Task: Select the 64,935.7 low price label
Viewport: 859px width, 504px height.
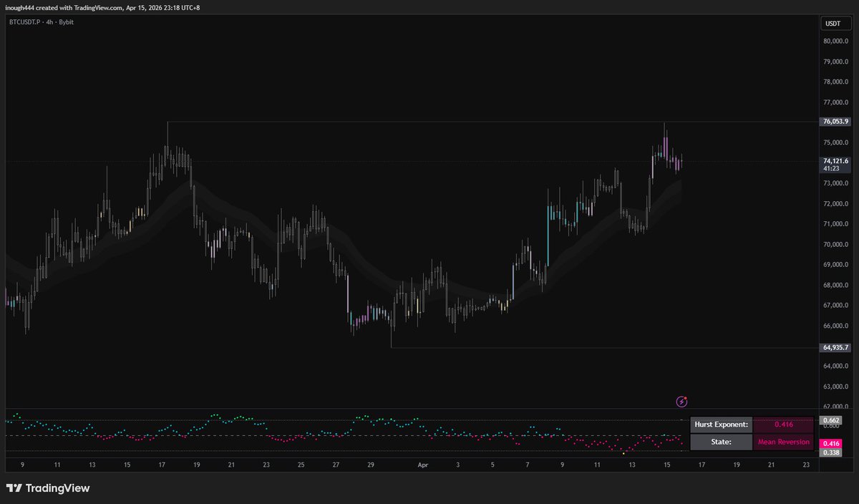Action: tap(836, 348)
